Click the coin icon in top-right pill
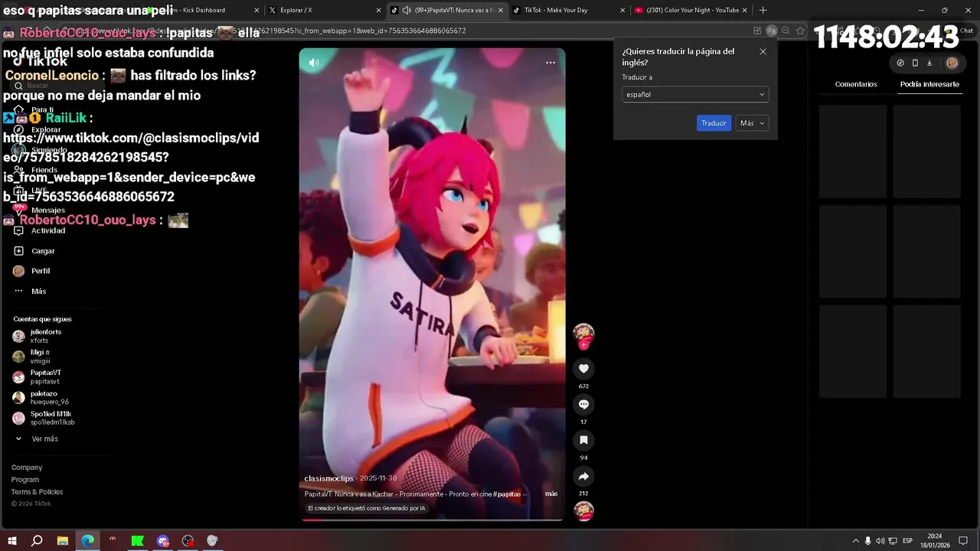Image resolution: width=980 pixels, height=551 pixels. (900, 63)
